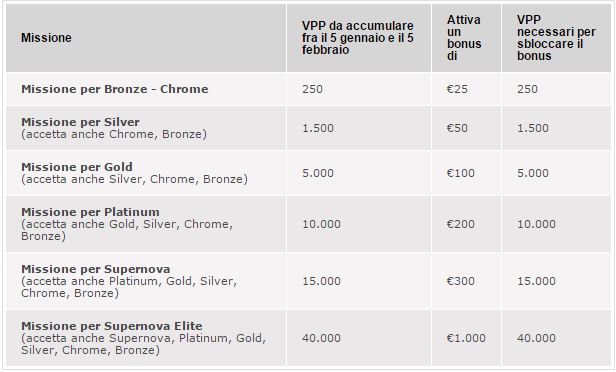Click the Missione column header

(46, 38)
